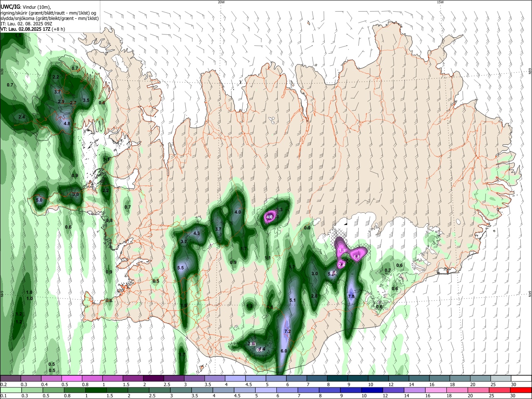The image size is (532, 399).
Task: Select the 5.0 value on the west peninsula
Action: click(x=39, y=200)
